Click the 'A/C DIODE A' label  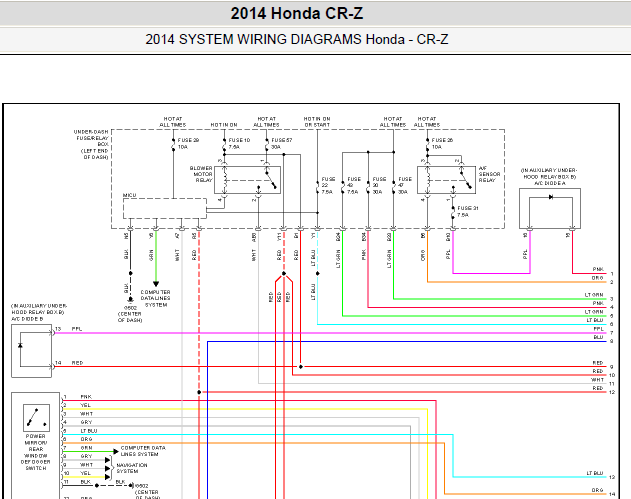[550, 183]
